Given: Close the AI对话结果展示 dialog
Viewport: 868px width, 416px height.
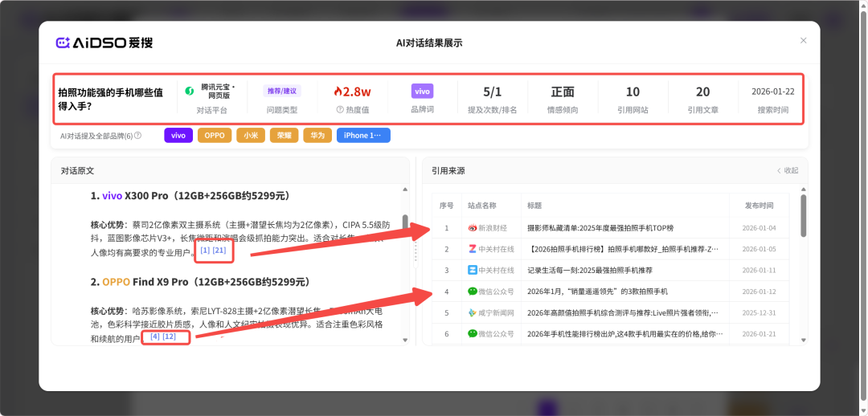Looking at the screenshot, I should pos(803,41).
